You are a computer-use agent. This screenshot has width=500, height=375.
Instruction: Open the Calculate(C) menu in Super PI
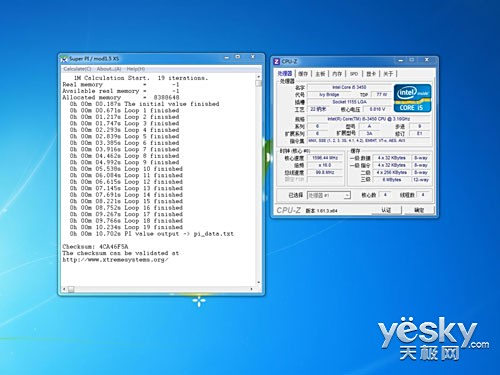point(77,69)
